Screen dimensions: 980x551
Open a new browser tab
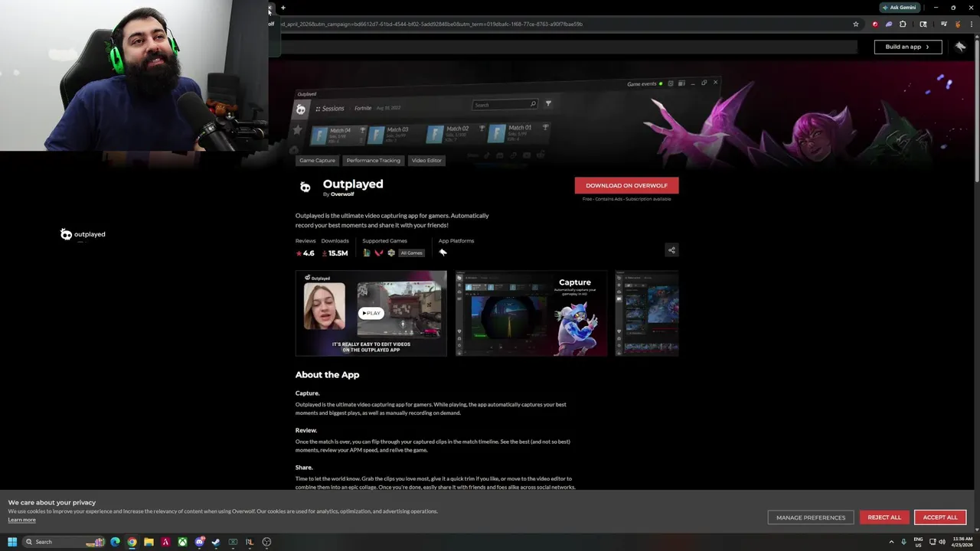click(283, 8)
